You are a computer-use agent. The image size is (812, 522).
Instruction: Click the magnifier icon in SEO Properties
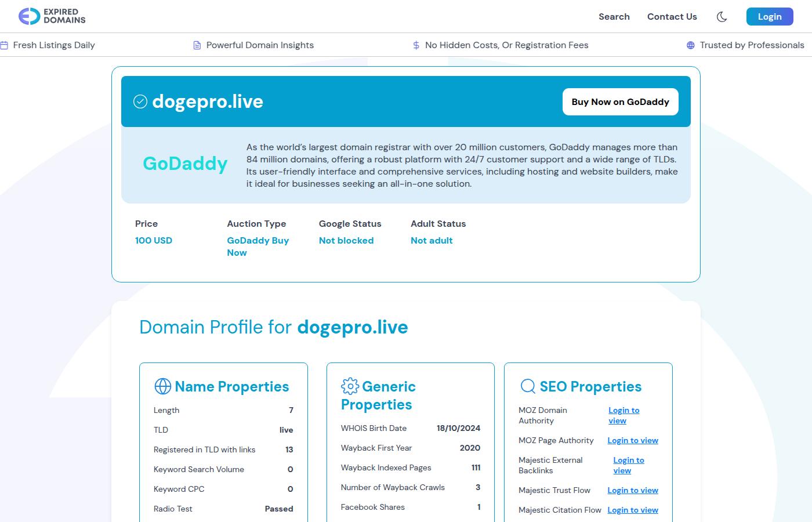point(528,386)
